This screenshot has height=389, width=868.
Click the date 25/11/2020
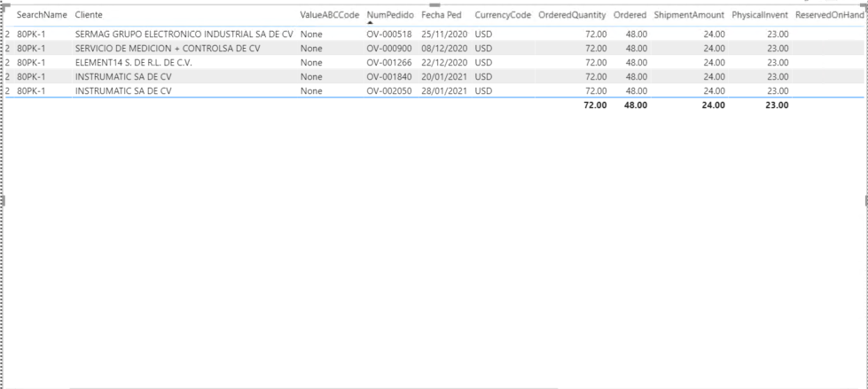point(444,35)
